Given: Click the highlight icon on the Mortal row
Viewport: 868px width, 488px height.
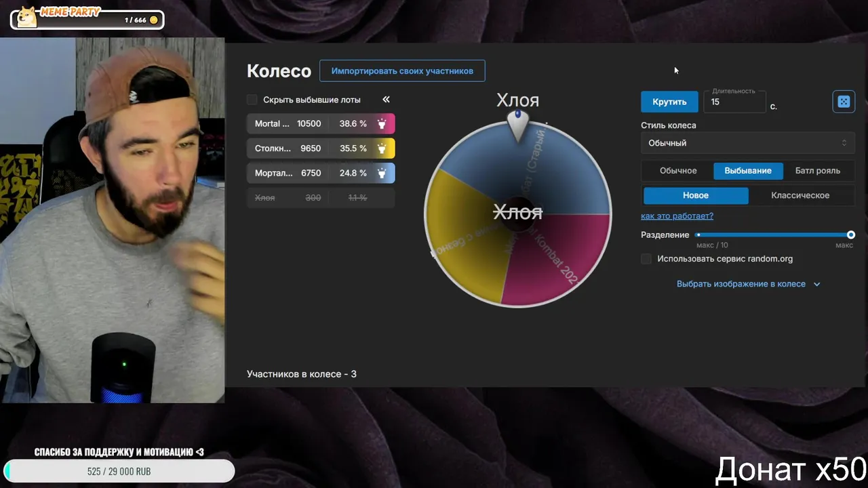Looking at the screenshot, I should [x=382, y=124].
